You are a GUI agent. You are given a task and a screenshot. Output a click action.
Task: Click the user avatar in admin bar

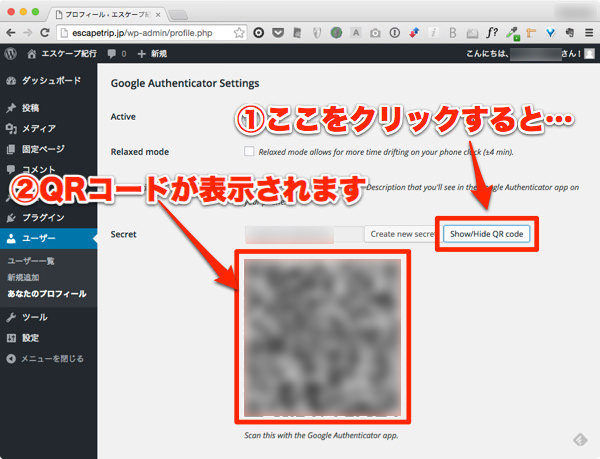click(590, 54)
